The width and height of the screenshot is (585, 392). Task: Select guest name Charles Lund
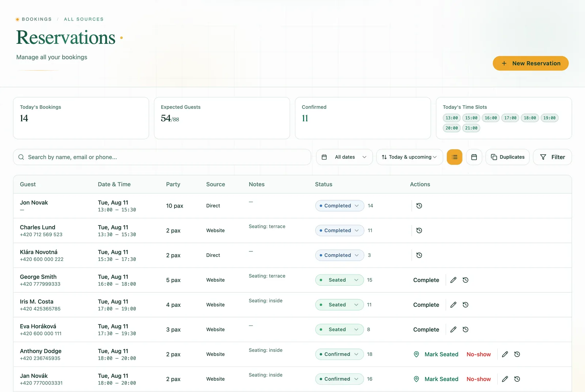[38, 227]
